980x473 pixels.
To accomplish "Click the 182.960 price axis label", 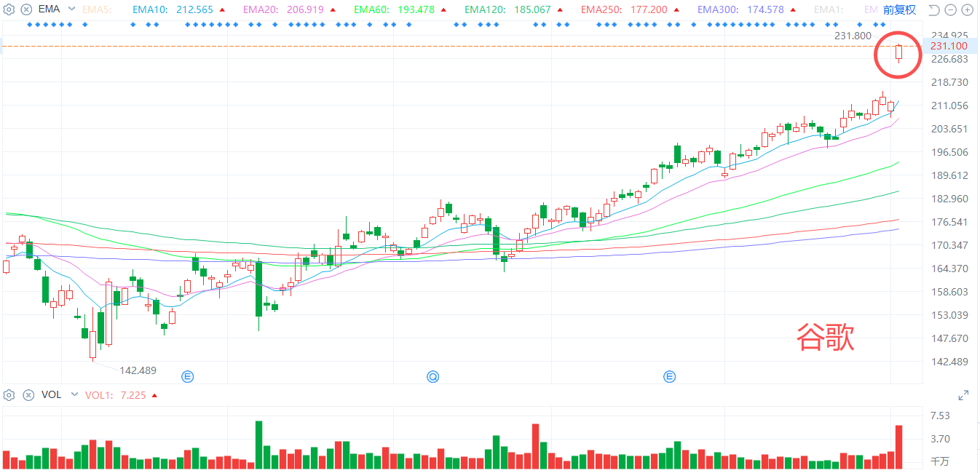I will click(949, 199).
